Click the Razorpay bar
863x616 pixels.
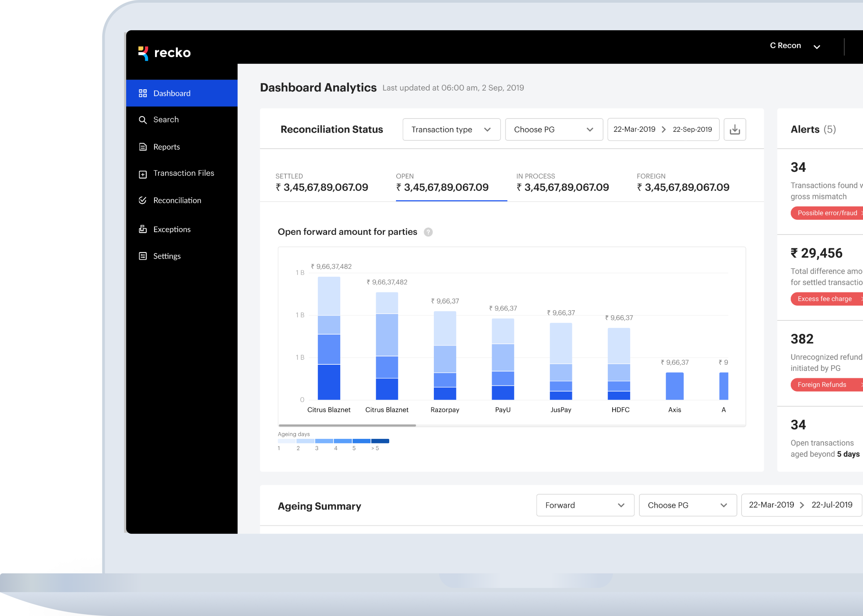pyautogui.click(x=445, y=355)
